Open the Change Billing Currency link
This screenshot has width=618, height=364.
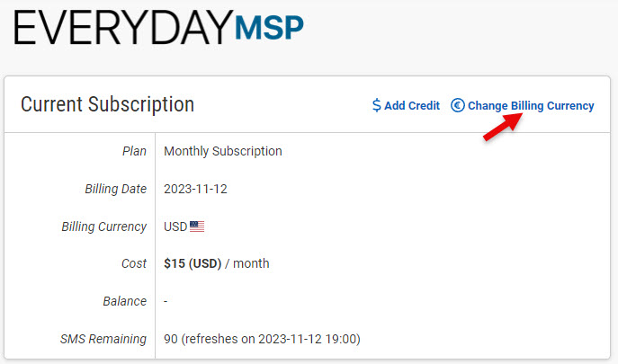531,105
